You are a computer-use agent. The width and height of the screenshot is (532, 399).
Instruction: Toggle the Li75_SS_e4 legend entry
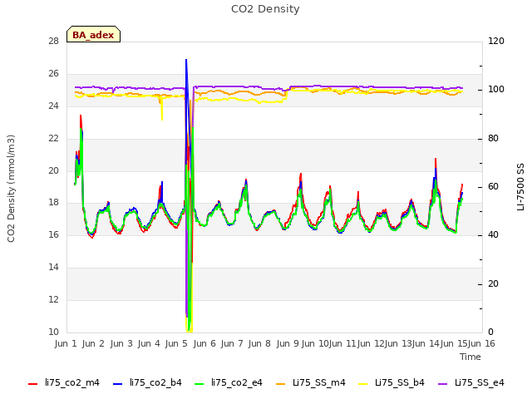(x=471, y=382)
